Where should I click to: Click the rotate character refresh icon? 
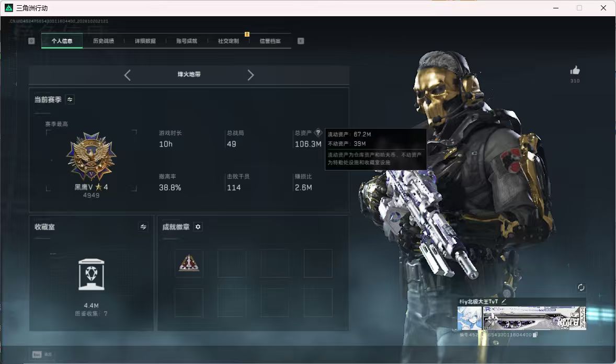581,287
